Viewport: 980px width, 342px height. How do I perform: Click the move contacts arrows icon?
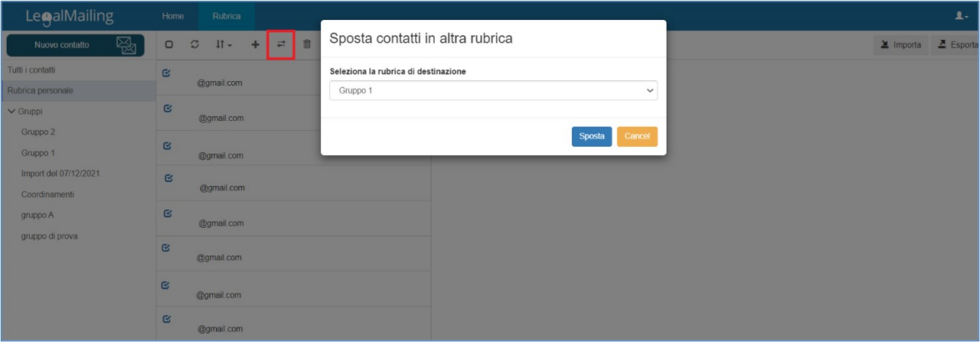coord(281,44)
